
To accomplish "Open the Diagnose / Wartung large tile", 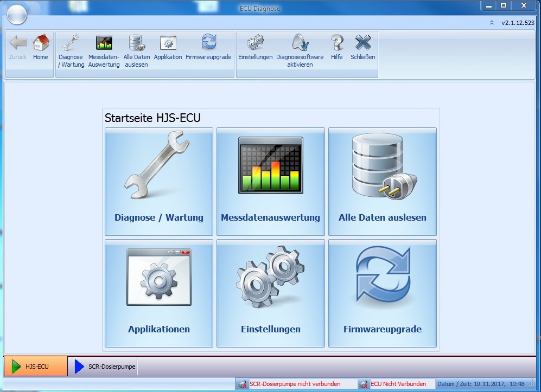I will pyautogui.click(x=159, y=182).
